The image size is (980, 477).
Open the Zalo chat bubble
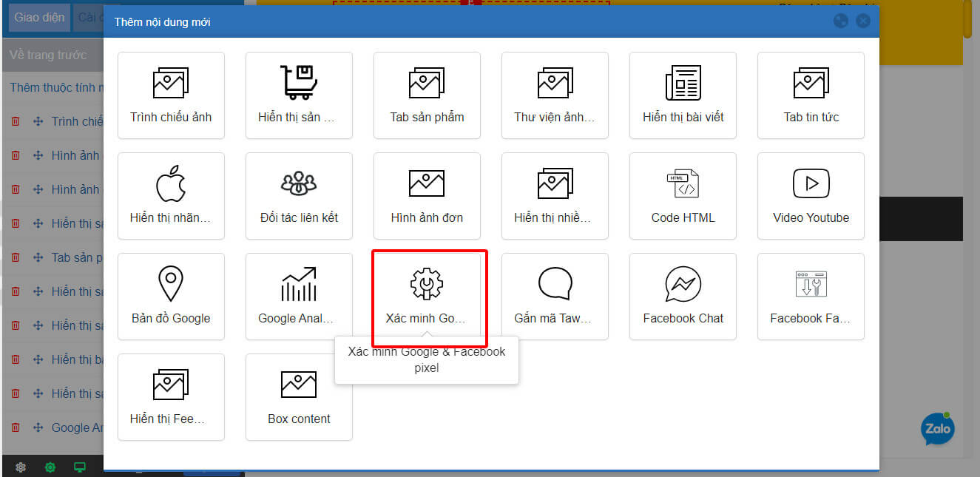pyautogui.click(x=937, y=429)
